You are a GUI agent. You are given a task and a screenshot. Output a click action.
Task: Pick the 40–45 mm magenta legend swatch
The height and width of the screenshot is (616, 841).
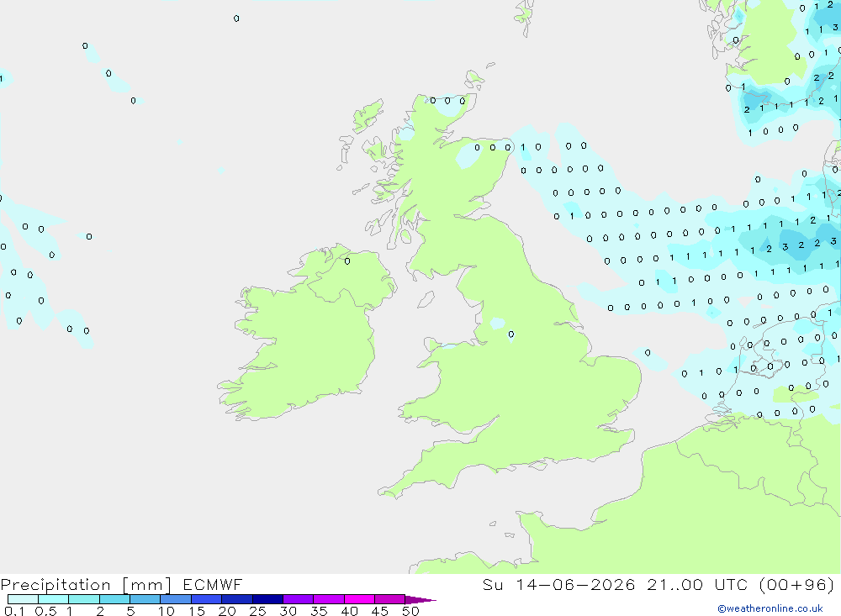tap(359, 599)
